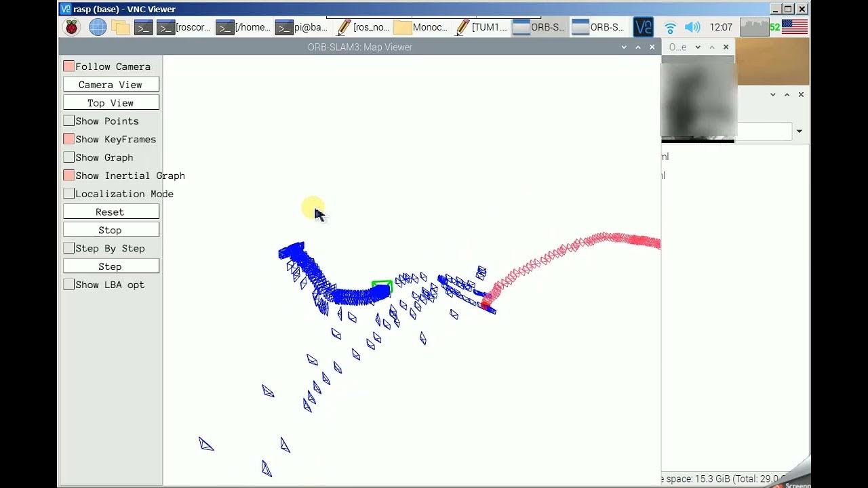This screenshot has width=868, height=488.
Task: Switch to first ORB-S... taskbar window
Action: (540, 27)
